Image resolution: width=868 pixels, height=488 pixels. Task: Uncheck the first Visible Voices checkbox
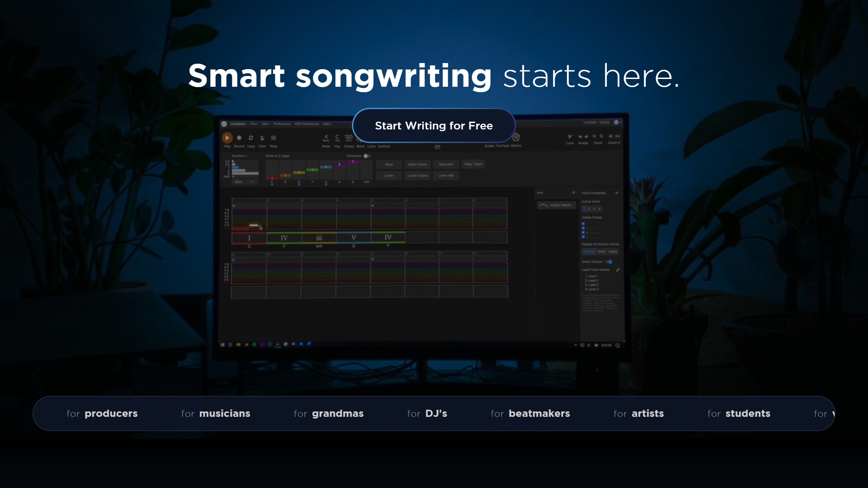click(583, 224)
